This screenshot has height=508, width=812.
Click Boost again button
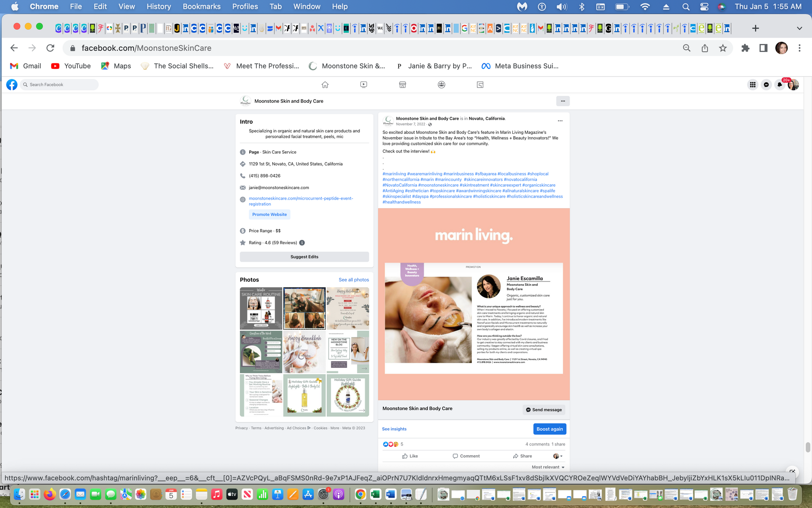[x=549, y=429]
